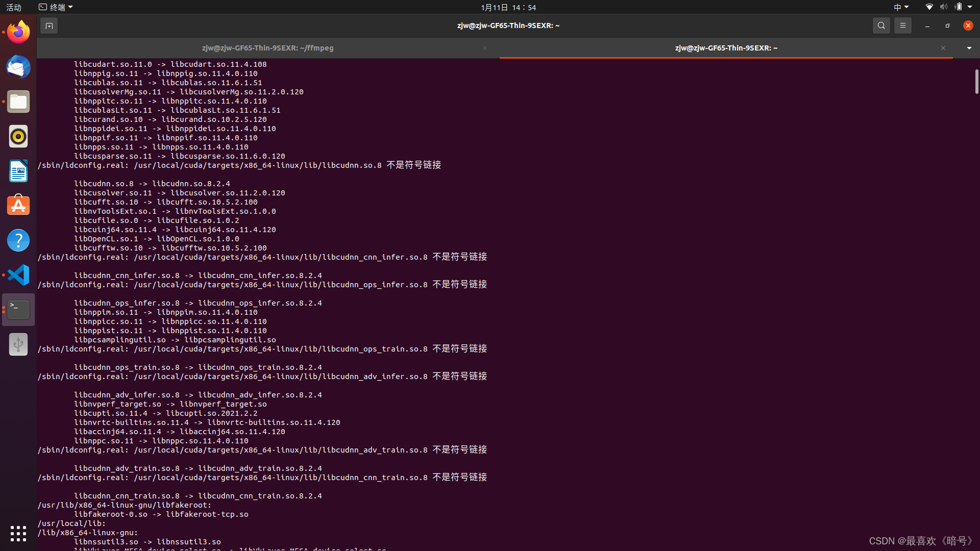The image size is (980, 551).
Task: Open the 终端 app menu
Action: coord(56,7)
